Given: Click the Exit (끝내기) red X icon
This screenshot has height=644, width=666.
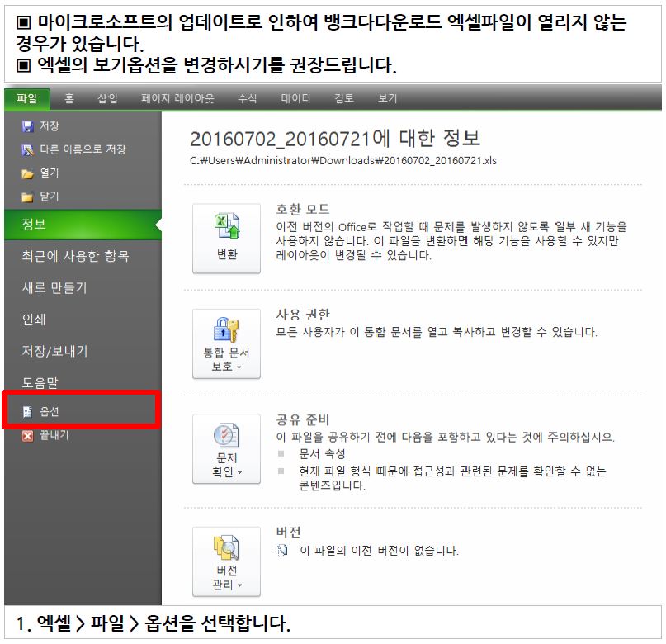Looking at the screenshot, I should point(27,435).
